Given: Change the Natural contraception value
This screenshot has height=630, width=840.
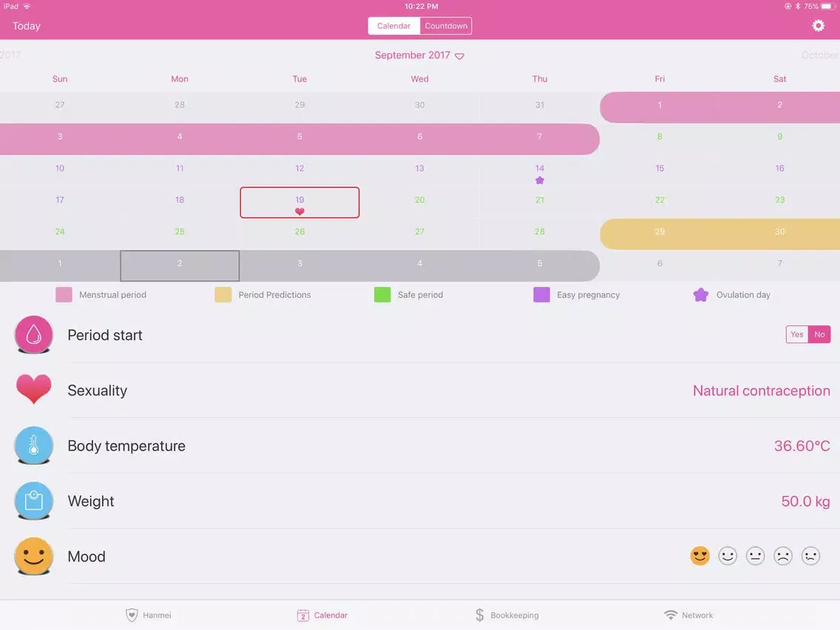Looking at the screenshot, I should tap(762, 390).
